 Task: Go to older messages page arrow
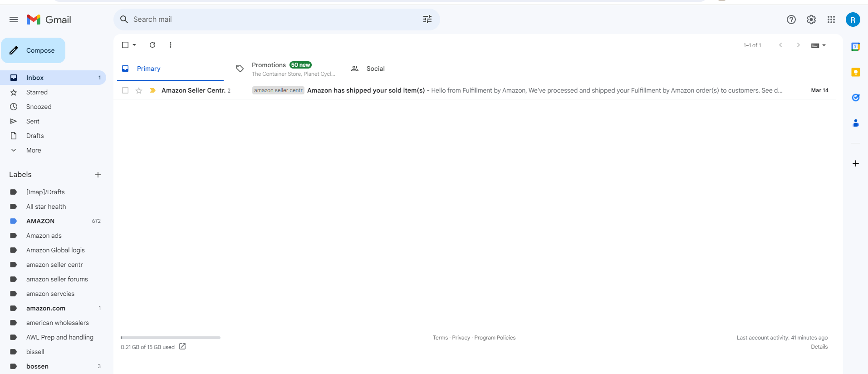[799, 45]
